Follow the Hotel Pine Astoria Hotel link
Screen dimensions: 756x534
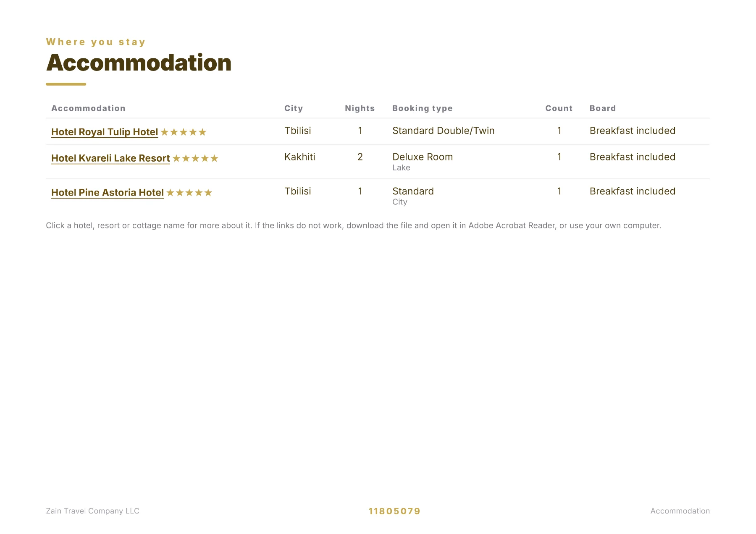click(x=108, y=193)
